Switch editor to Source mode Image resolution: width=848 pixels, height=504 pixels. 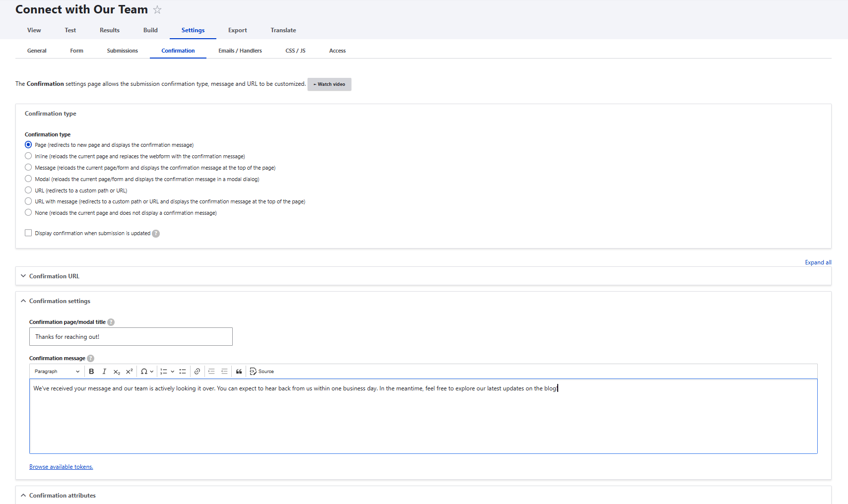point(262,371)
